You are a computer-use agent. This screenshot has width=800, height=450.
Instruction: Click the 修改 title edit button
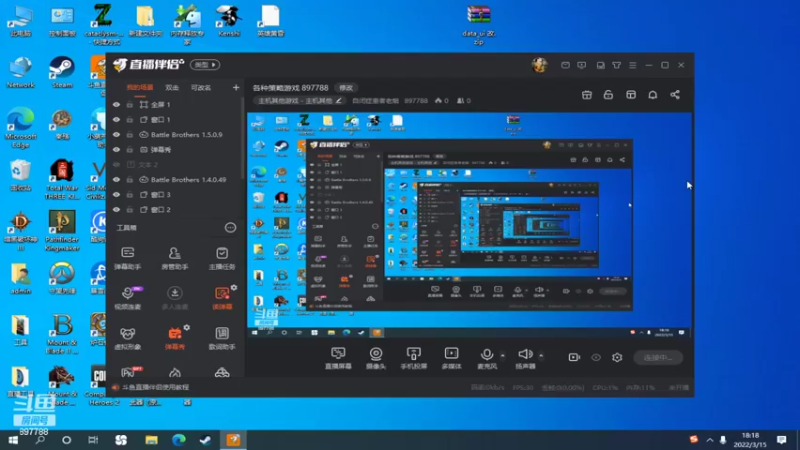pyautogui.click(x=346, y=88)
